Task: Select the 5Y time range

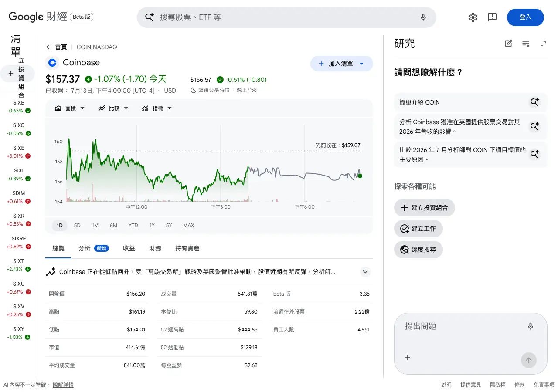Action: (x=169, y=226)
